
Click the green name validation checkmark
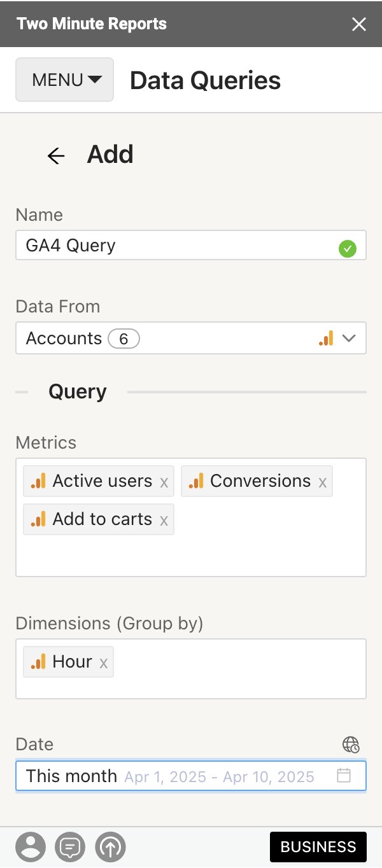(x=348, y=249)
